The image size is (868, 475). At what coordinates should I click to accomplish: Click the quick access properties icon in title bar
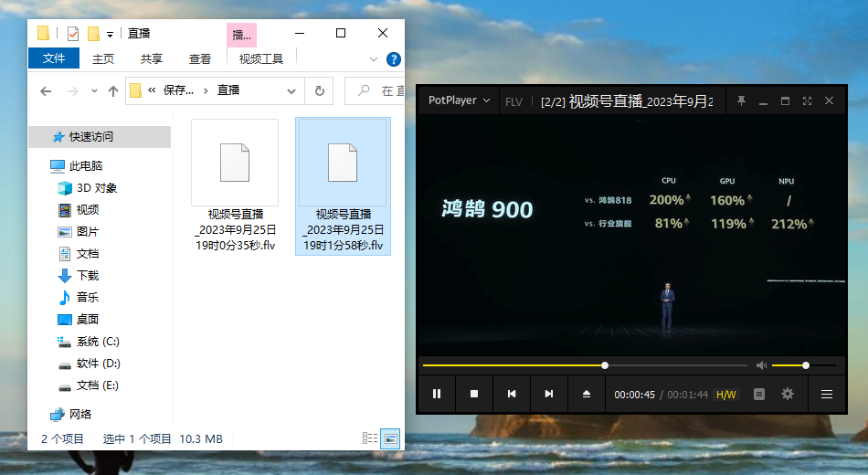(x=73, y=34)
